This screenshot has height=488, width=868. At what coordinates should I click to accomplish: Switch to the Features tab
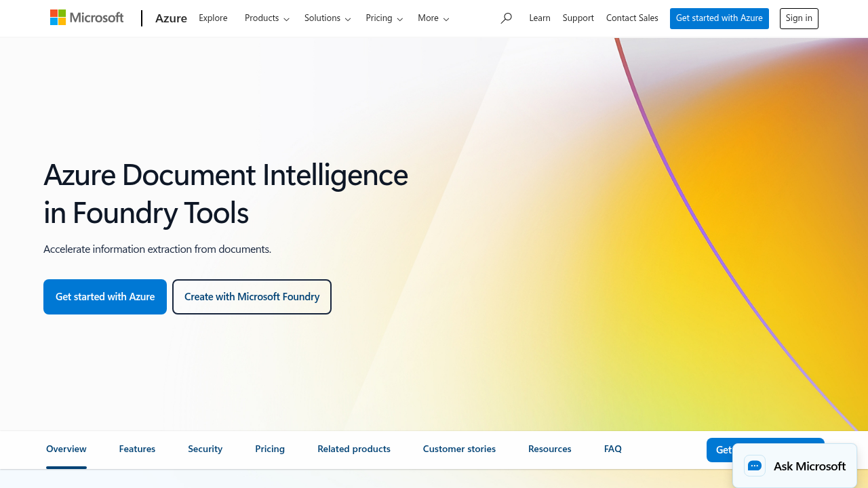[x=137, y=449]
